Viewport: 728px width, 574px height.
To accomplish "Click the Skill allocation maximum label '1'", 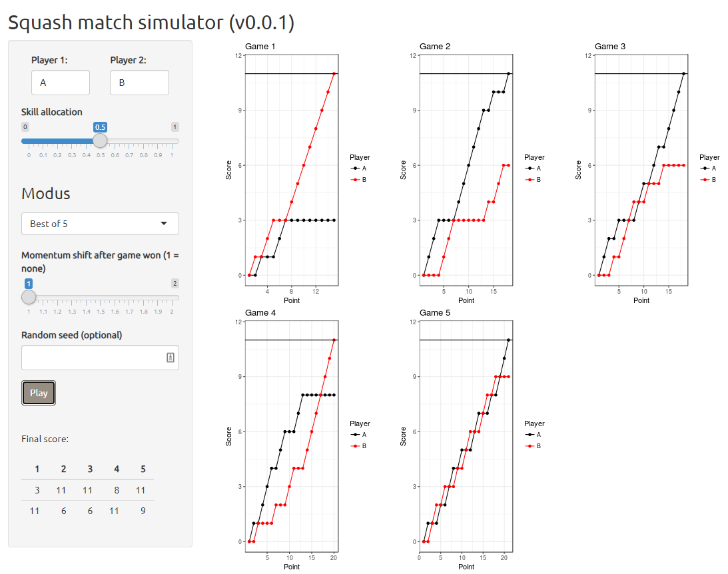I will point(175,127).
